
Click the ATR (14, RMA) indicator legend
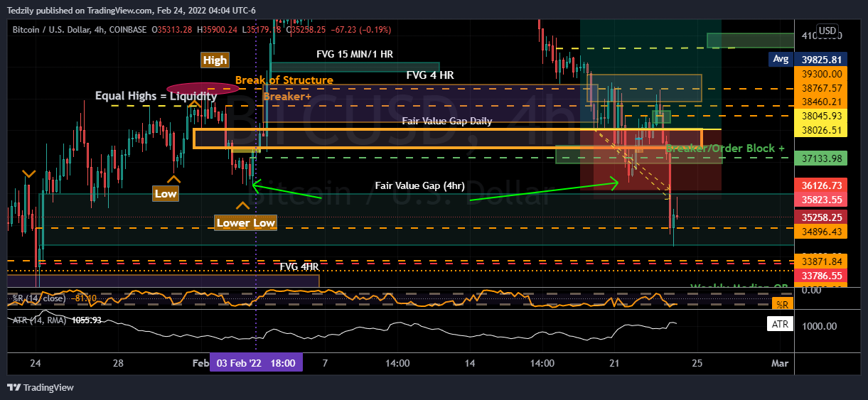(41, 320)
